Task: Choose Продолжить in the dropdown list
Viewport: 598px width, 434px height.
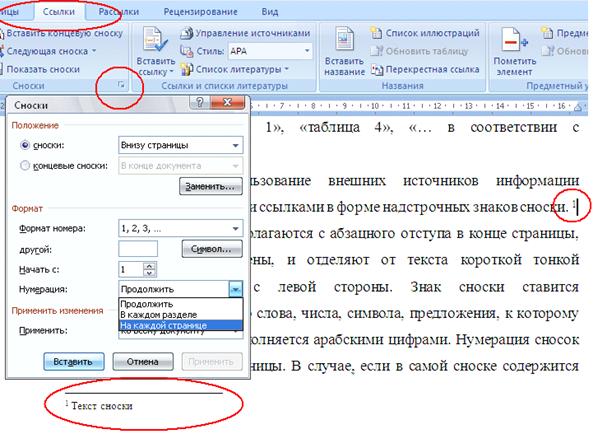Action: point(181,304)
